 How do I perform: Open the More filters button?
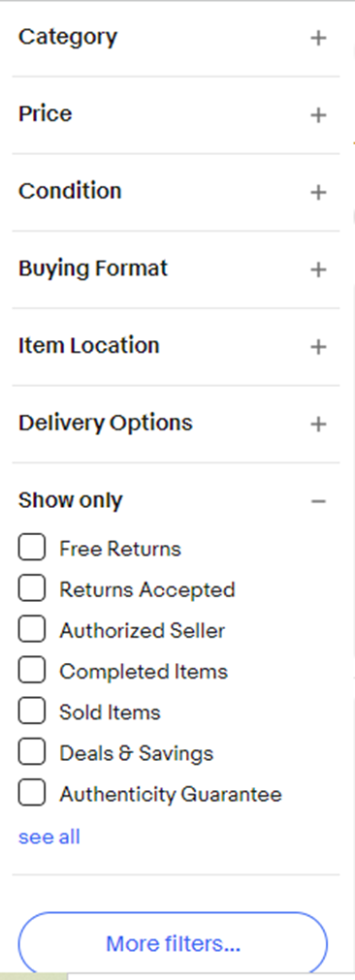coord(173,942)
